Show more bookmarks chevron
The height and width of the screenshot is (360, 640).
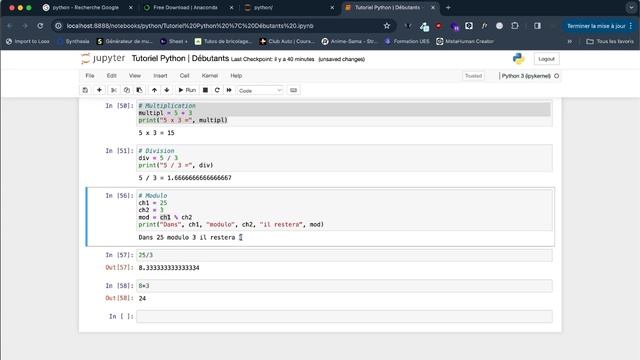click(x=569, y=41)
